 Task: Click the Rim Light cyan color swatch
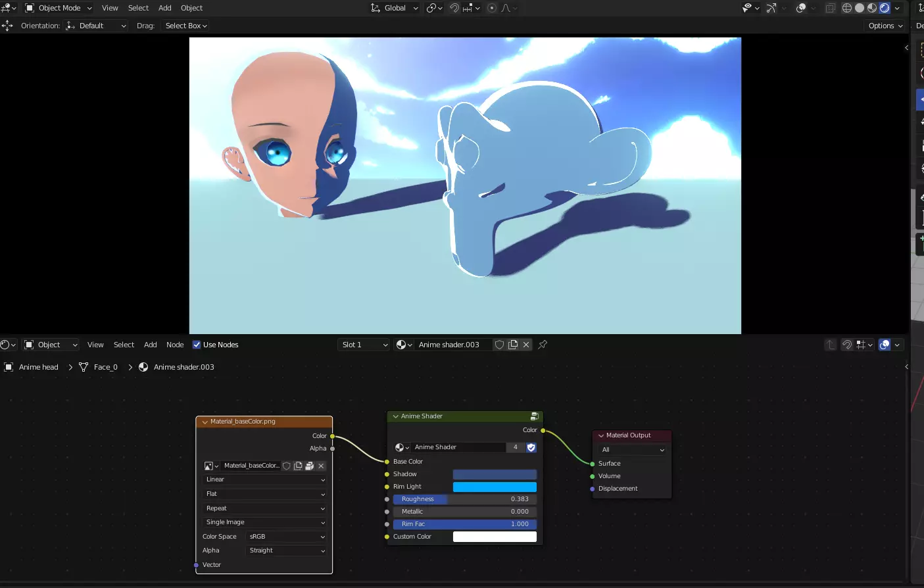point(495,487)
